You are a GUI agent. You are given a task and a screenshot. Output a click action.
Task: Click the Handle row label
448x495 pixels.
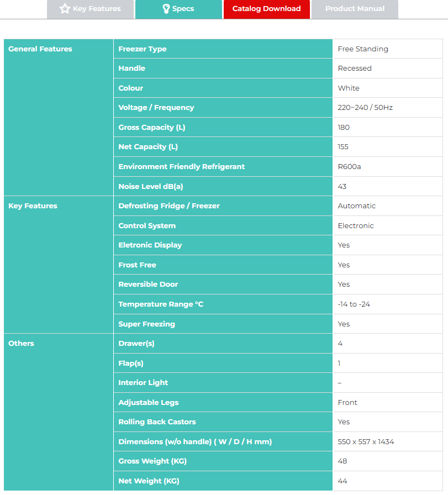[131, 68]
